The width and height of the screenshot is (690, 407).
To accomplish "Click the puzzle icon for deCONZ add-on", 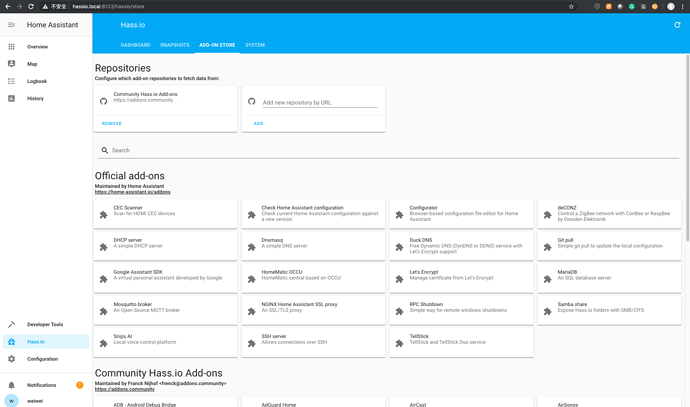I will (547, 215).
